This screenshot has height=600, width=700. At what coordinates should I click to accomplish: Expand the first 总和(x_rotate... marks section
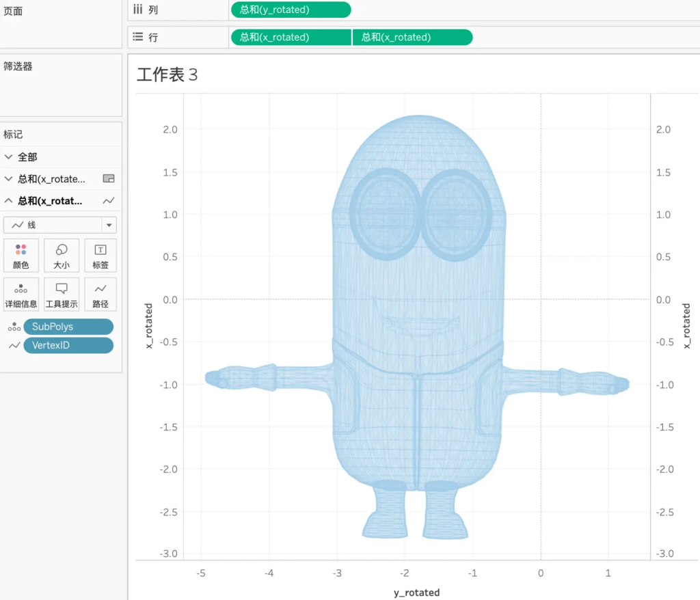[x=8, y=178]
